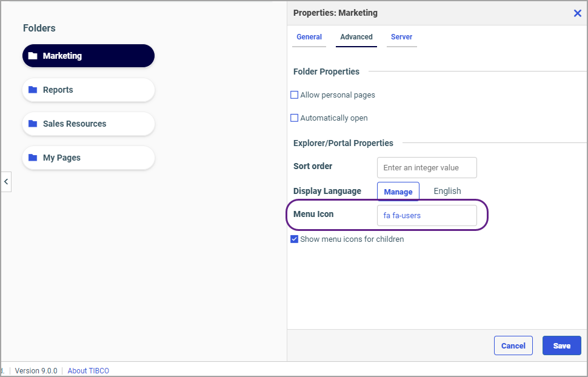Uncheck Show menu icons for children
The image size is (588, 377).
click(x=295, y=239)
